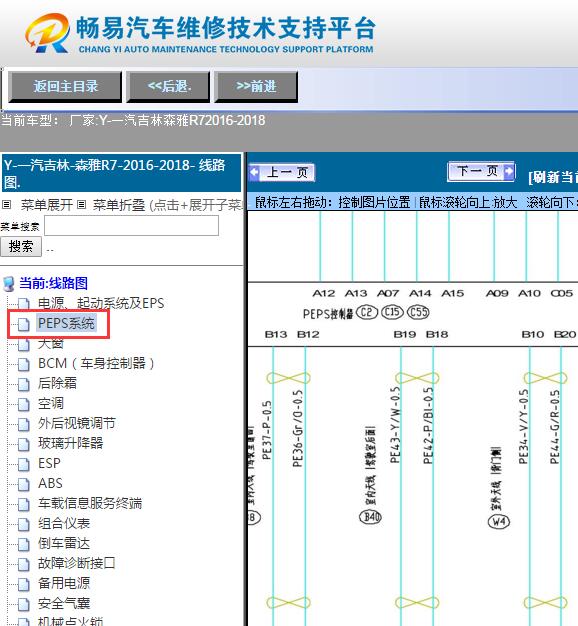
Task: Click wire label PE37-P-0.5
Action: [x=267, y=430]
